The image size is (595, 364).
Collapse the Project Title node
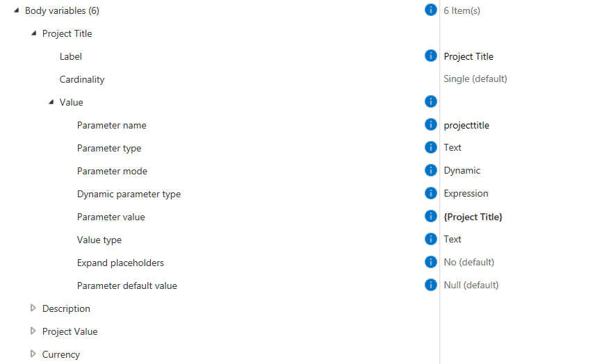click(33, 33)
